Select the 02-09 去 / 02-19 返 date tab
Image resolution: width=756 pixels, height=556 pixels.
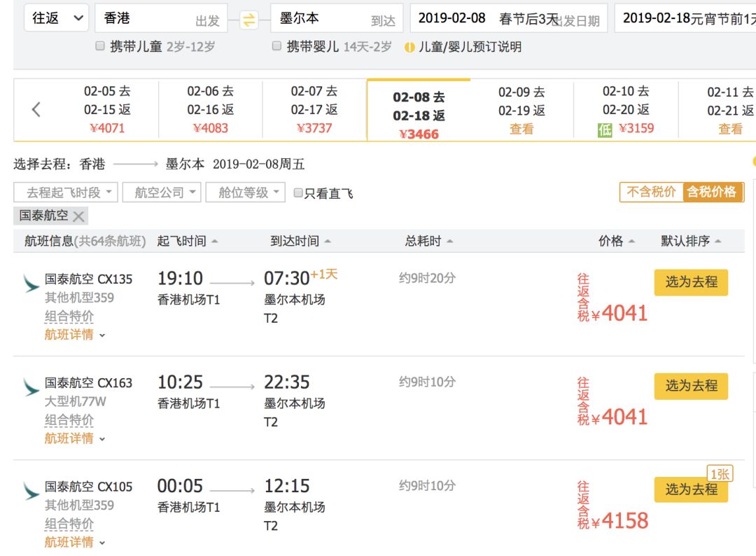coord(521,109)
